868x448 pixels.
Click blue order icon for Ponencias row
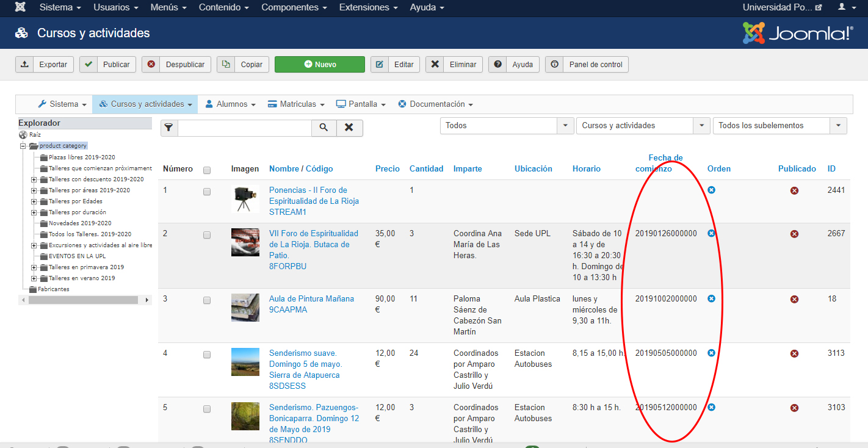[x=711, y=190]
